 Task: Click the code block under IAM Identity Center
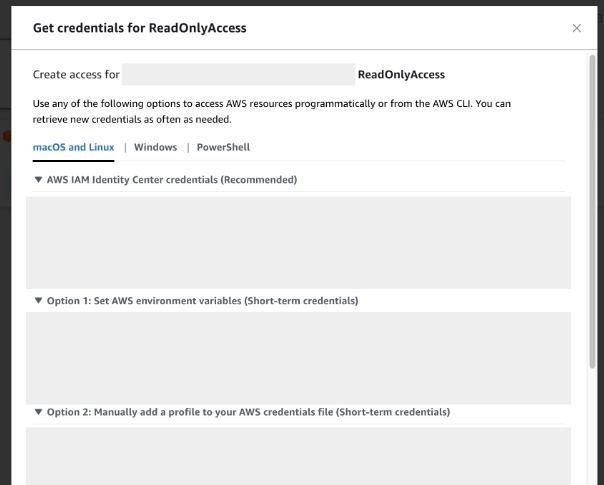coord(298,242)
